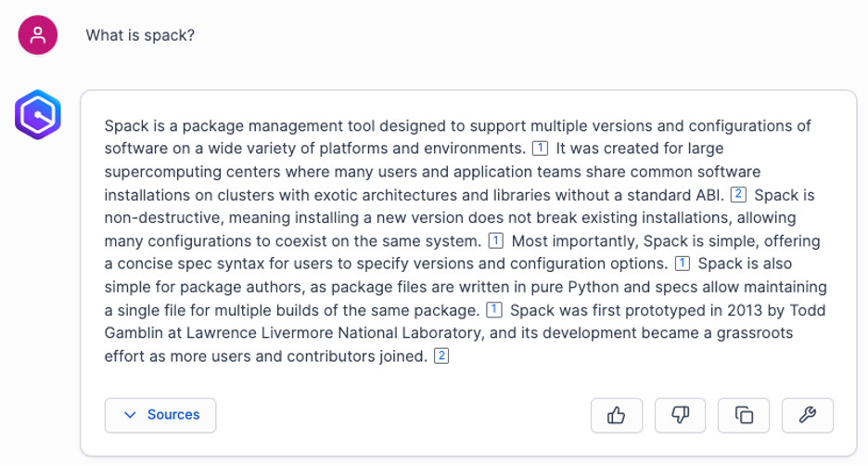Image resolution: width=868 pixels, height=466 pixels.
Task: Click the thumbs down feedback button
Action: click(680, 415)
